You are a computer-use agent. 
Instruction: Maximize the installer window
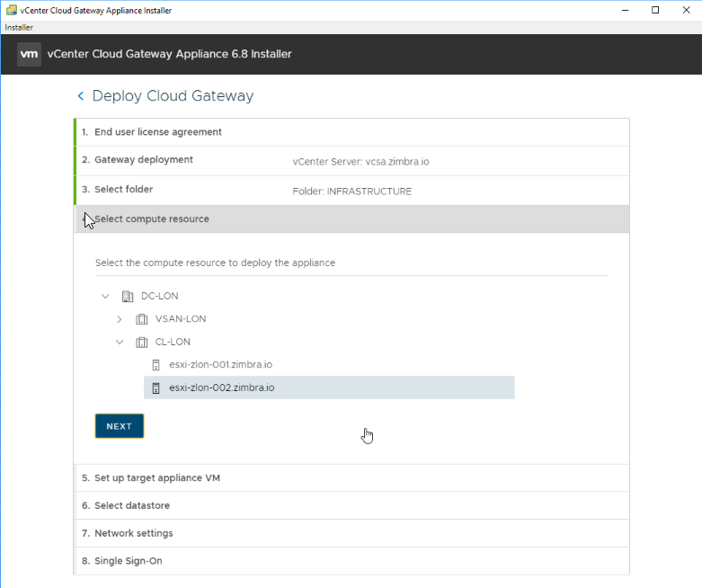point(655,10)
